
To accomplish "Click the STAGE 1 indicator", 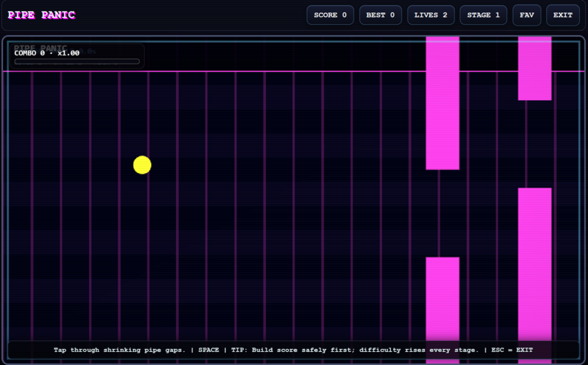I will coord(483,15).
